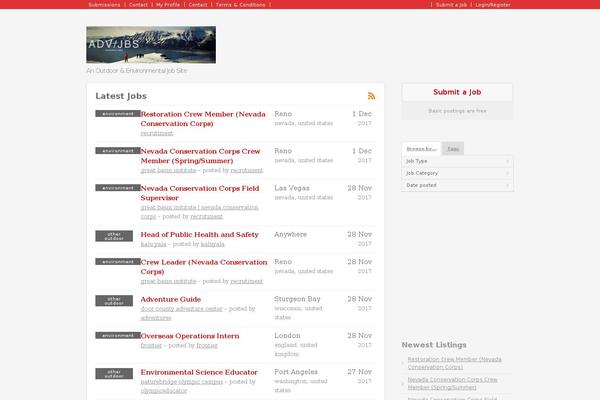Click the Sturgeon Bay location text
This screenshot has height=400, width=600.
297,299
